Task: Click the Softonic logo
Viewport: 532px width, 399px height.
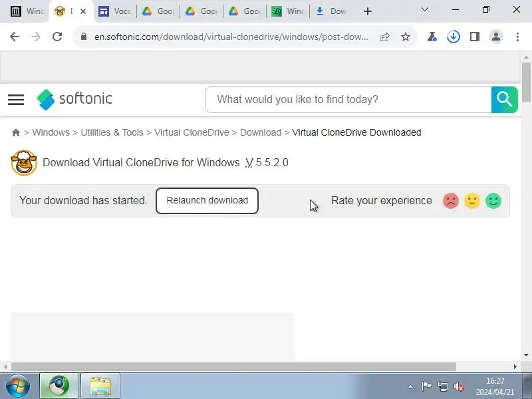Action: (74, 99)
